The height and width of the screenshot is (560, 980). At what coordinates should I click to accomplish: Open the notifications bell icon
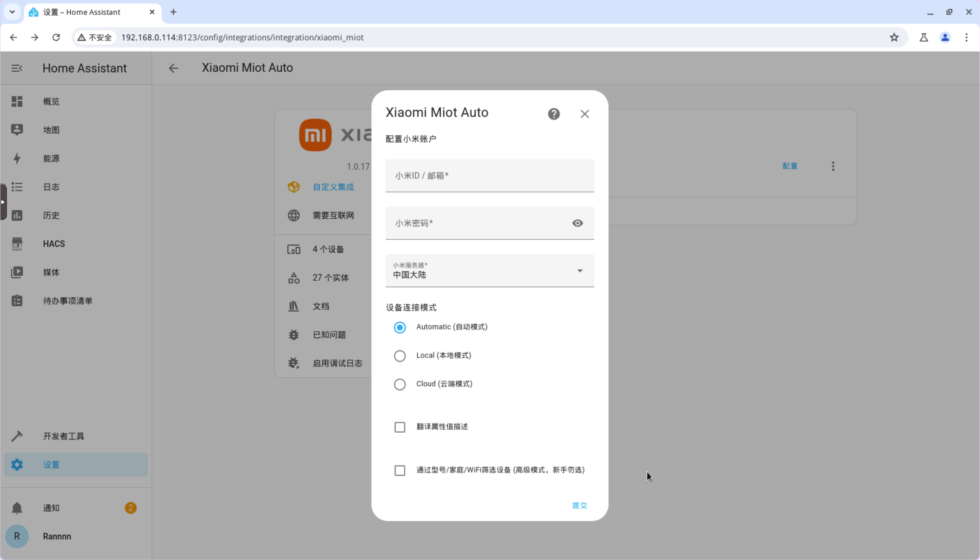coord(17,508)
